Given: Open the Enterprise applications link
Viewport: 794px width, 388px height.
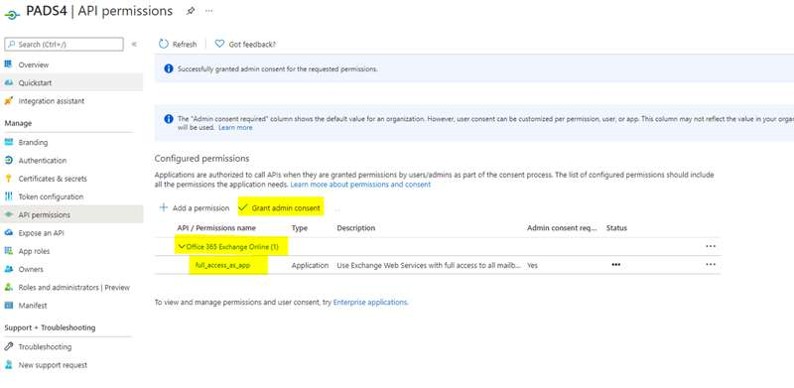Looking at the screenshot, I should [x=370, y=302].
